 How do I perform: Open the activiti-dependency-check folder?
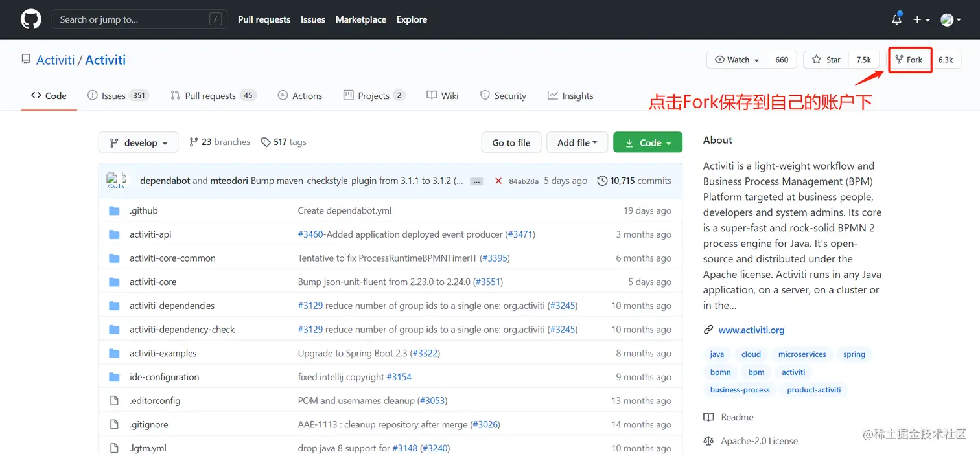pyautogui.click(x=182, y=329)
